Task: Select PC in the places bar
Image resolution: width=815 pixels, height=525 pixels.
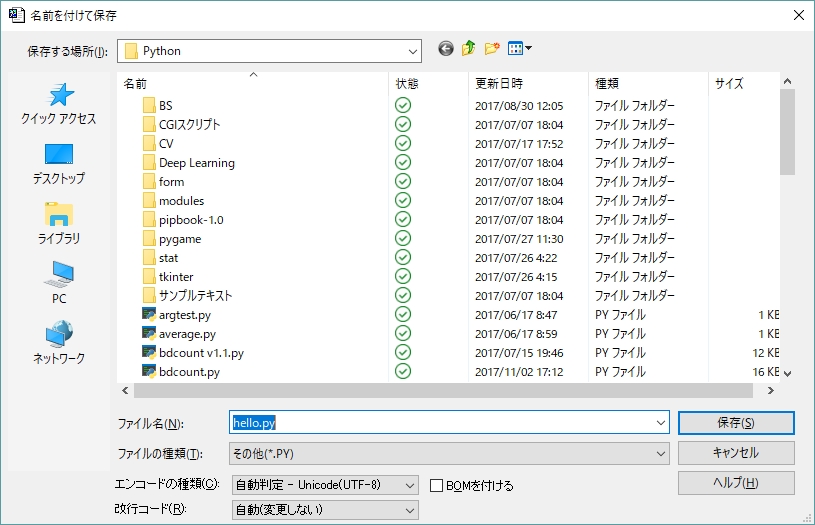Action: click(59, 284)
